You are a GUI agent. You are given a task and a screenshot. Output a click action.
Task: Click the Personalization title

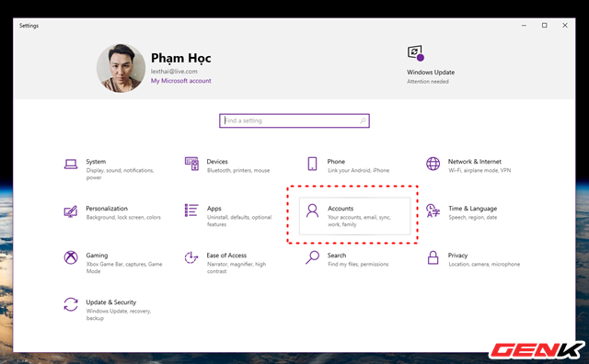(x=107, y=209)
